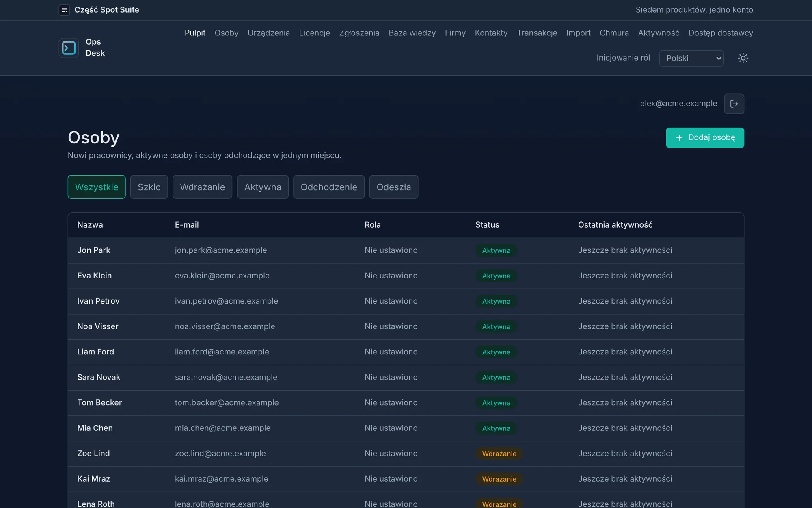The width and height of the screenshot is (812, 508).
Task: Go to the Licencje page
Action: 315,33
